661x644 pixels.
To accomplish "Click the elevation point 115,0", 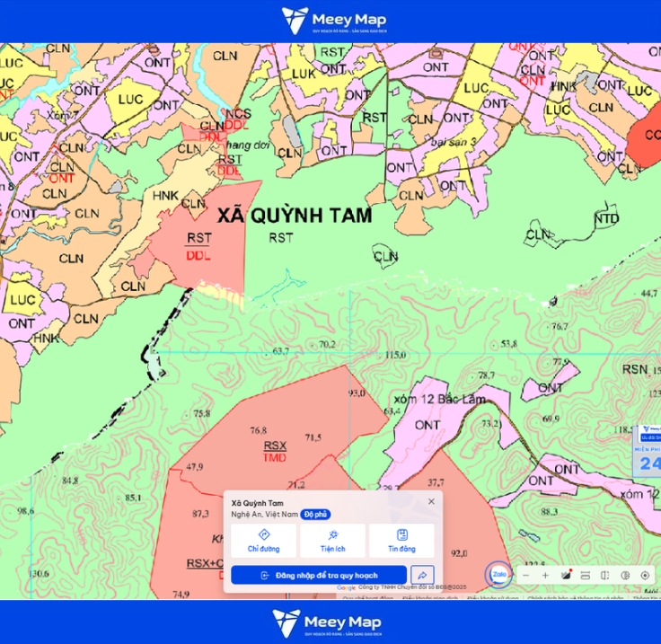I will tap(395, 355).
